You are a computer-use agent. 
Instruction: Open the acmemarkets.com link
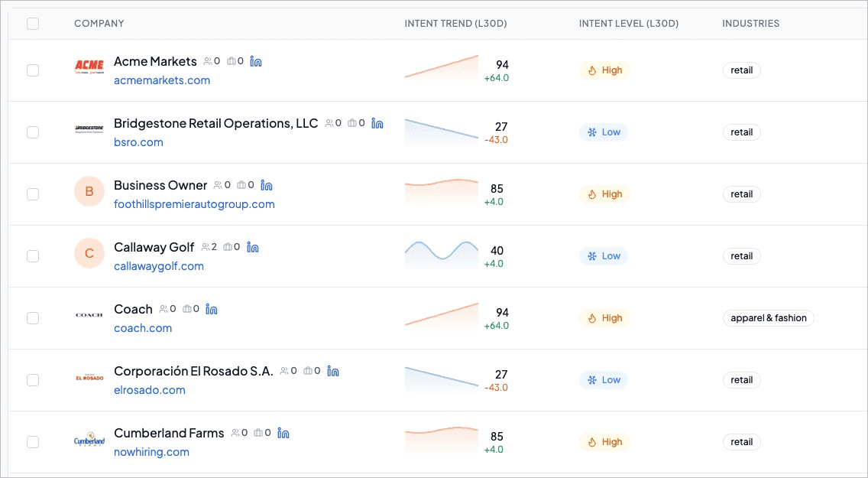pyautogui.click(x=162, y=80)
